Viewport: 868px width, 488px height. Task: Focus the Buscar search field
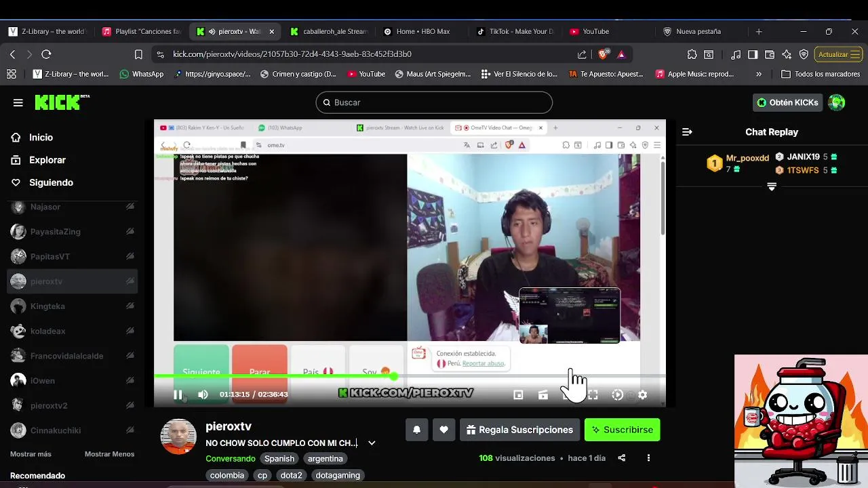point(434,102)
